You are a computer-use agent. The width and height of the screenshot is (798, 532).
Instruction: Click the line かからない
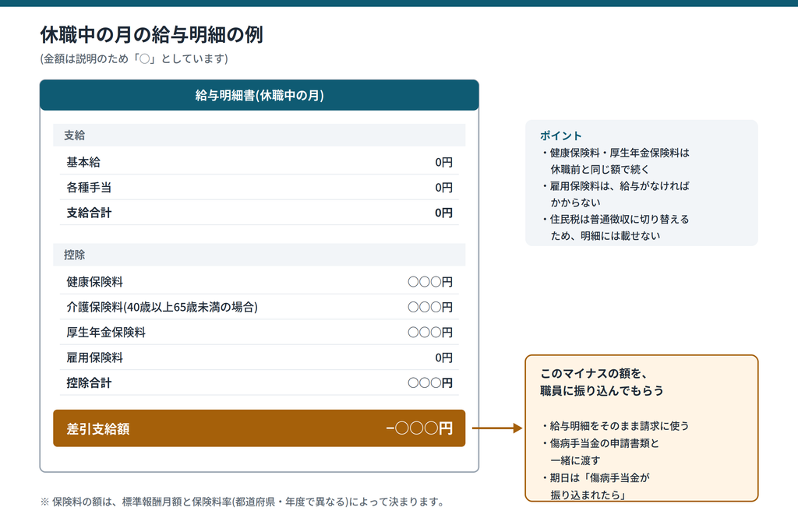[575, 203]
